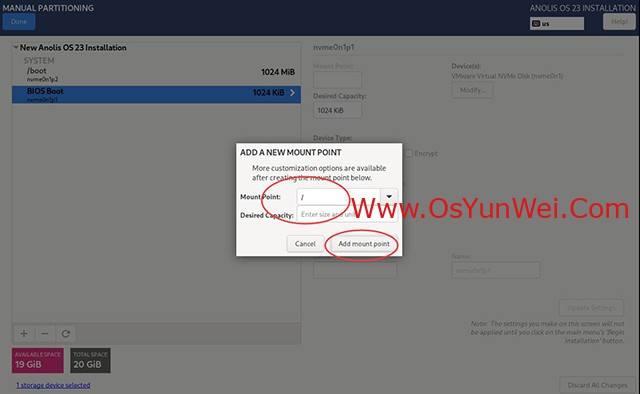The width and height of the screenshot is (640, 394).
Task: Click the 1024 MiB size of /boot
Action: coord(278,72)
